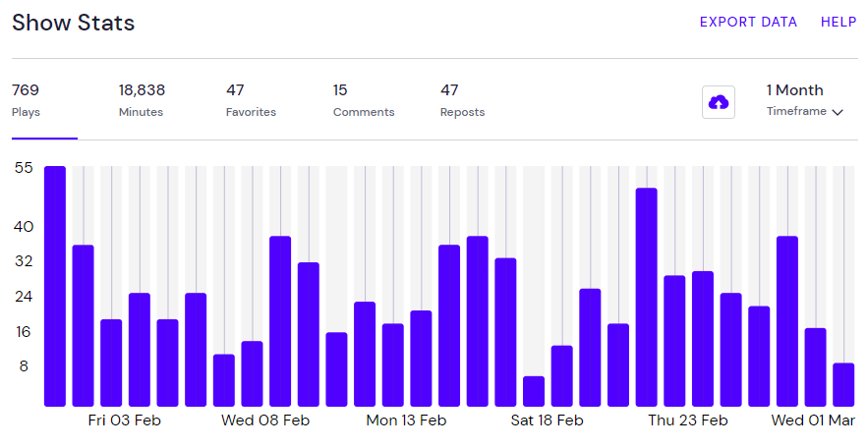
Task: Click the Fri 03 Feb axis label
Action: click(124, 420)
